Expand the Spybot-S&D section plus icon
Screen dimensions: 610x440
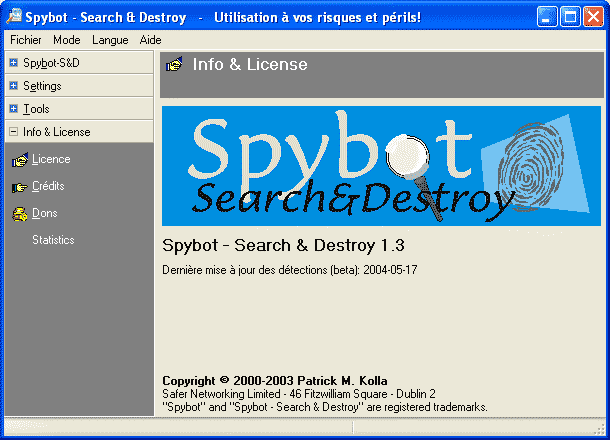point(14,63)
